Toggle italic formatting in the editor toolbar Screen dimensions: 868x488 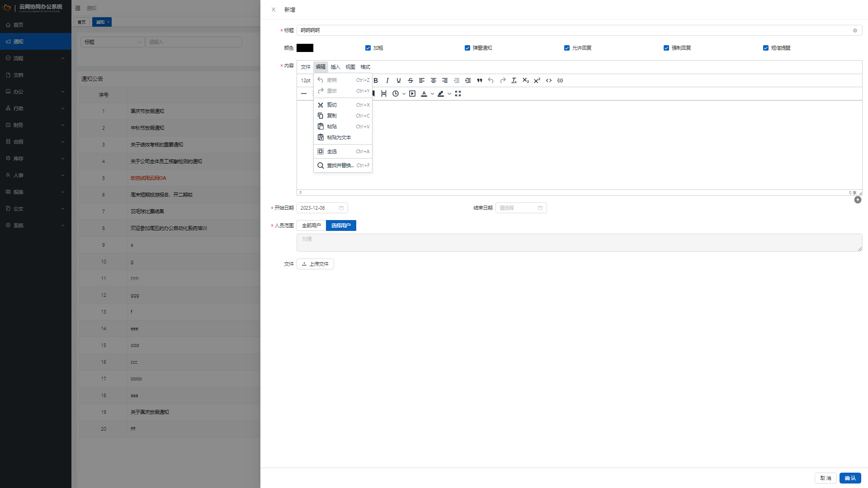(387, 80)
